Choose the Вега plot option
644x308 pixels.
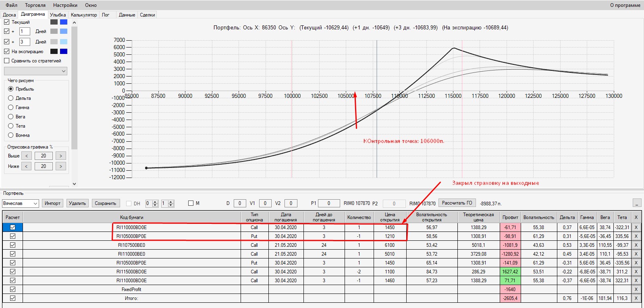(11, 117)
